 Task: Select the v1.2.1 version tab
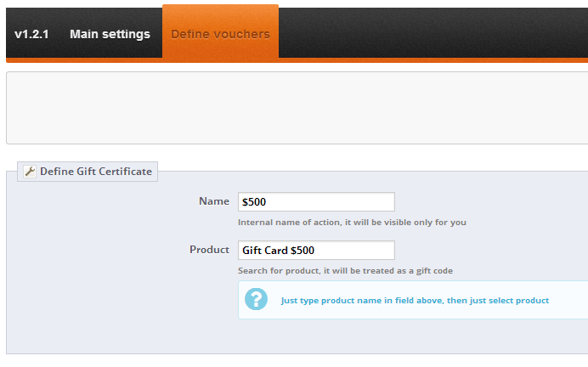(33, 34)
